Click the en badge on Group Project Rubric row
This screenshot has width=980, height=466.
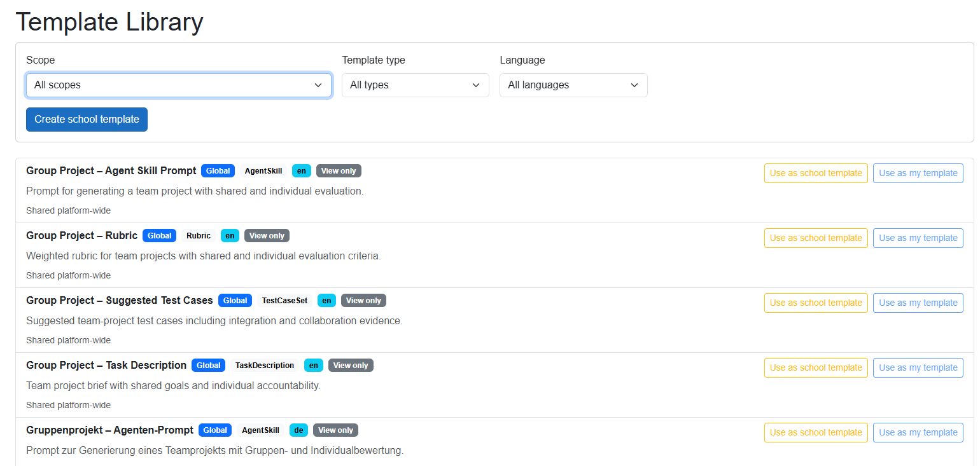[230, 236]
